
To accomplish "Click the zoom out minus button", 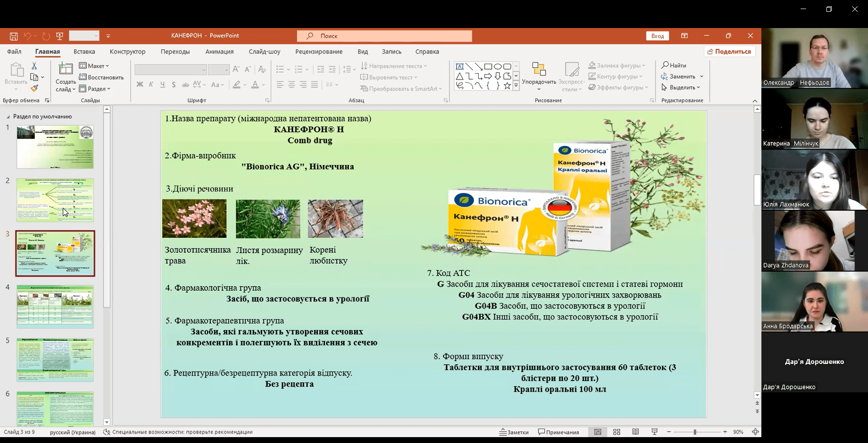I will coord(669,432).
